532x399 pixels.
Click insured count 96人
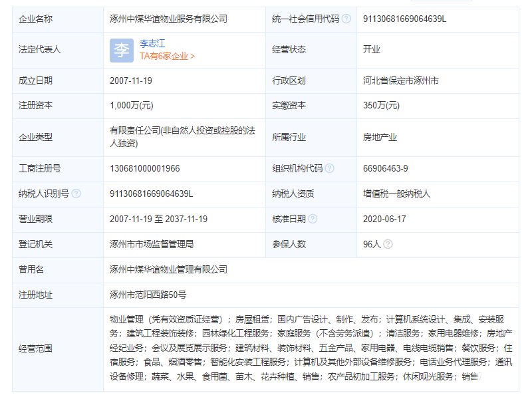pos(372,244)
